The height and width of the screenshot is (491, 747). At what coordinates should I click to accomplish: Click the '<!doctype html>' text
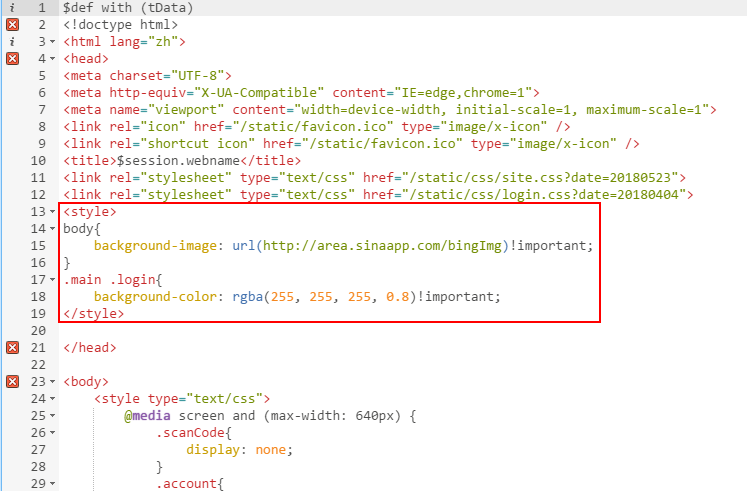(x=121, y=24)
